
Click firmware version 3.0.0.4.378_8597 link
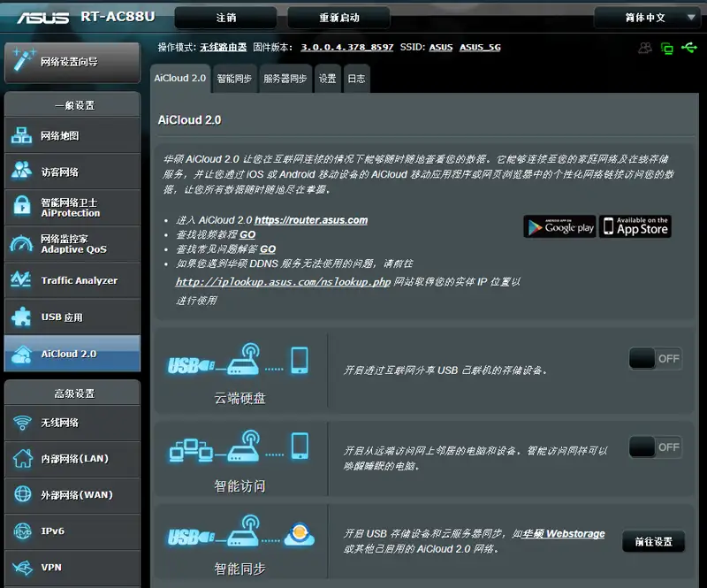coord(347,48)
